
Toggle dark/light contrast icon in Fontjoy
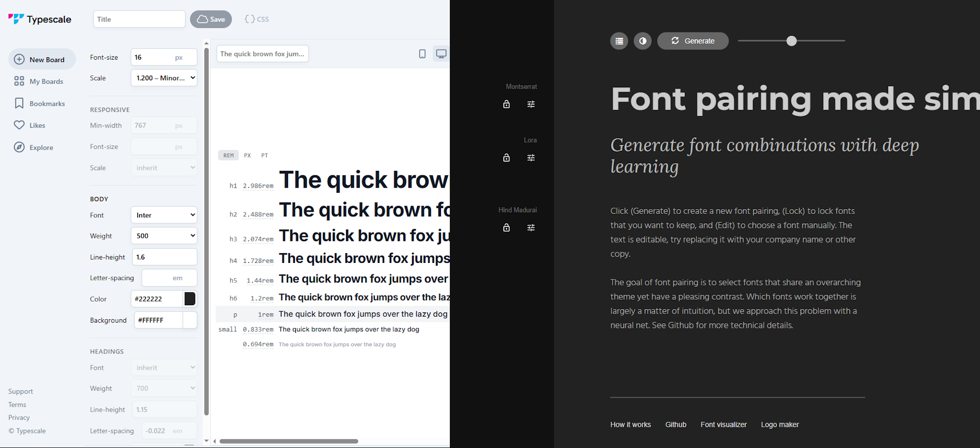coord(642,41)
